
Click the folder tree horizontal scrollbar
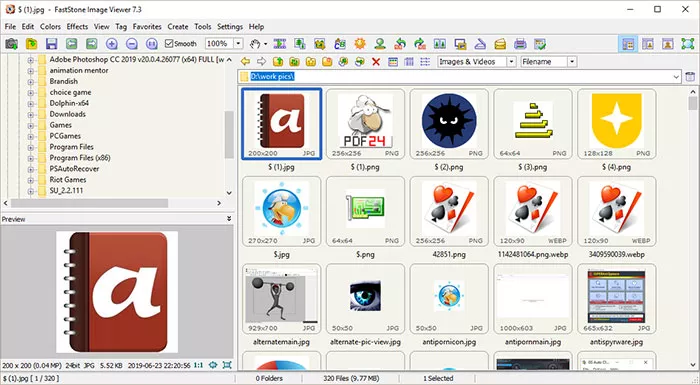click(89, 203)
